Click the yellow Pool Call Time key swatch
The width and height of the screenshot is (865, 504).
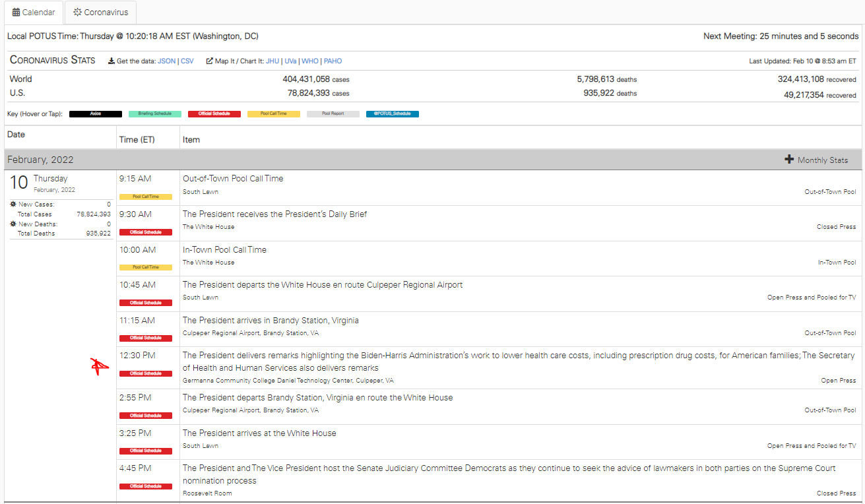coord(274,113)
